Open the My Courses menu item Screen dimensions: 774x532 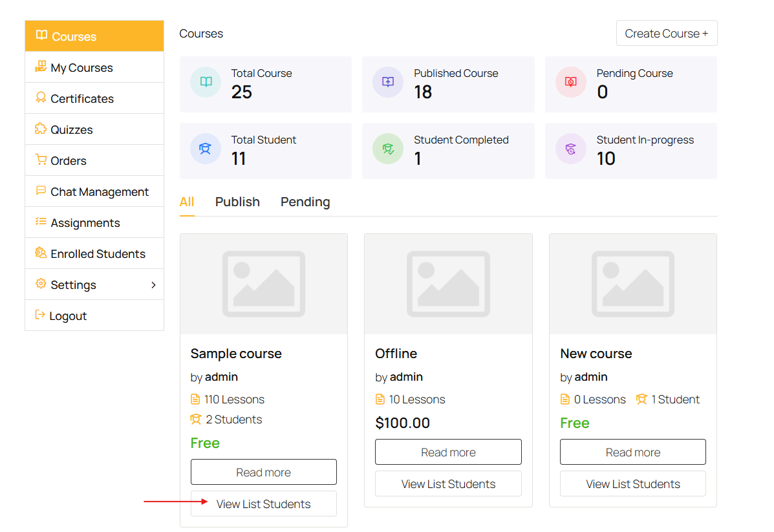(81, 67)
